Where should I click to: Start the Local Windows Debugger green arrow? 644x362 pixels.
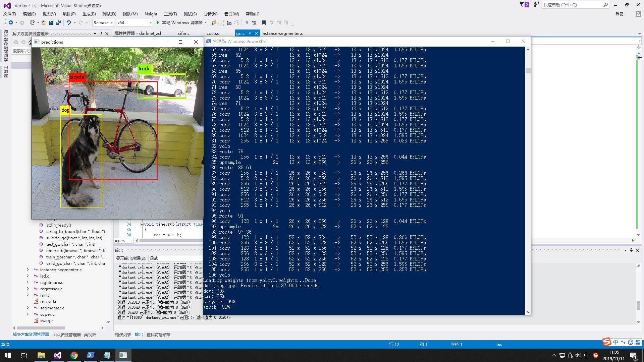(158, 23)
